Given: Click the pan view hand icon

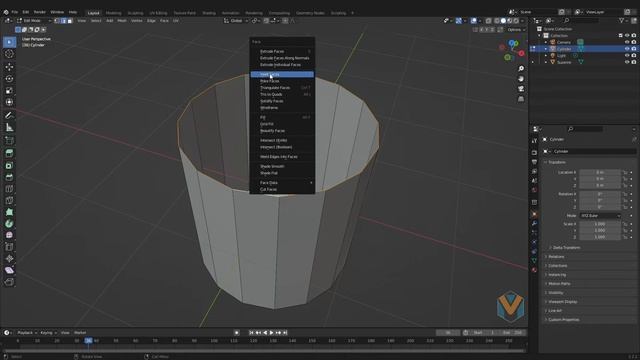Looking at the screenshot, I should tap(521, 79).
